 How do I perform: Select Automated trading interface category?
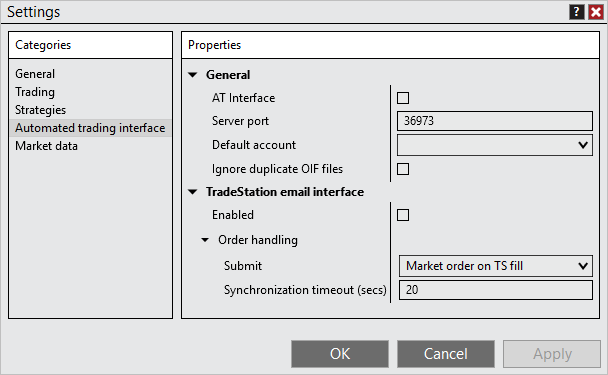pyautogui.click(x=90, y=128)
